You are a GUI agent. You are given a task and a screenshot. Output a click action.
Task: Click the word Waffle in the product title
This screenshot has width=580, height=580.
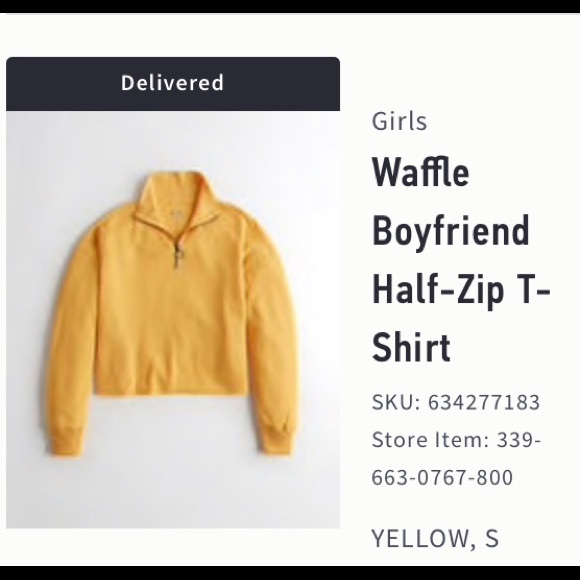coord(421,172)
